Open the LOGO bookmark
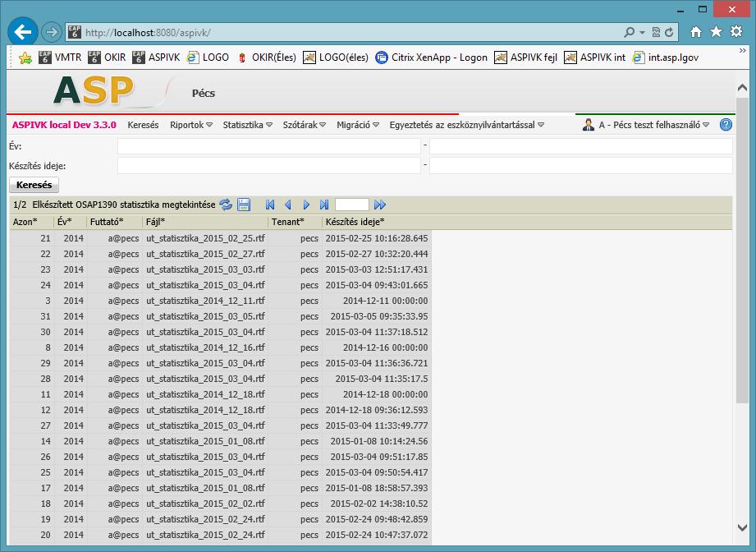 (208, 57)
